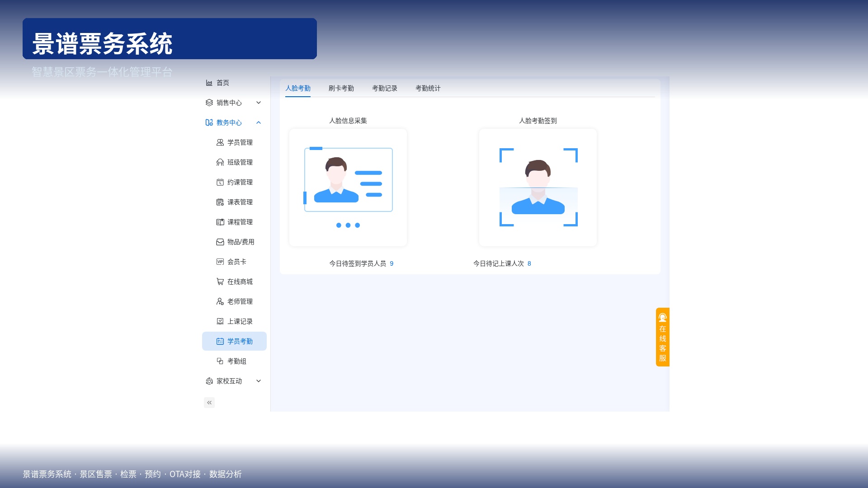
Task: Open 上课记录 menu item
Action: (x=234, y=321)
